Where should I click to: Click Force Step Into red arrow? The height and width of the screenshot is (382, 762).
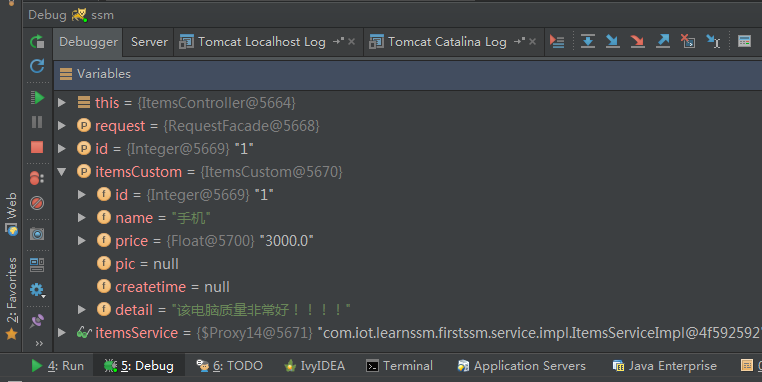pyautogui.click(x=638, y=41)
